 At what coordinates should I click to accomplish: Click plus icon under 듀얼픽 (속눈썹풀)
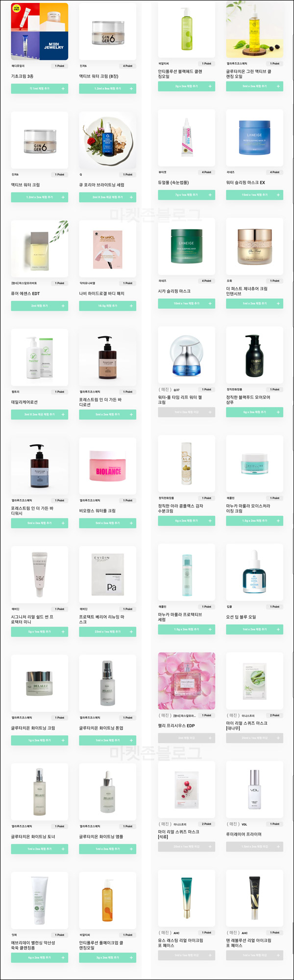[210, 195]
